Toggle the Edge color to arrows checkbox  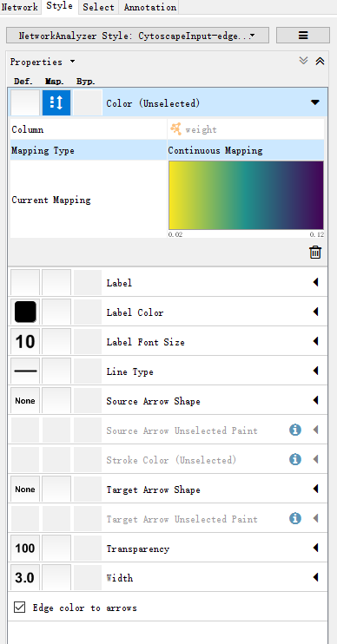click(19, 607)
